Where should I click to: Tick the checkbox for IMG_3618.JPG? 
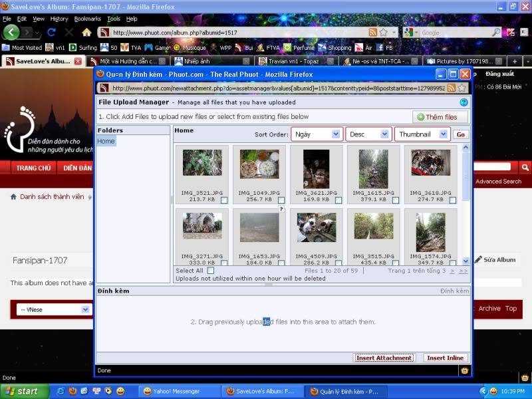click(x=453, y=200)
